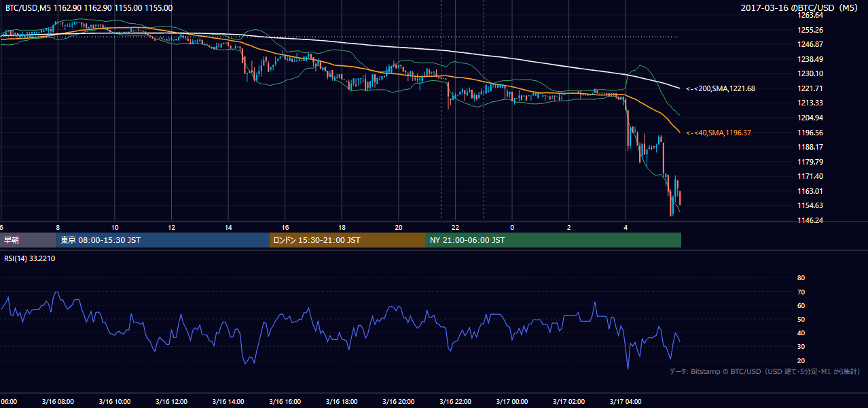Click the 東京 08:00-15:30 JST session bar
Image resolution: width=868 pixels, height=408 pixels.
(164, 240)
